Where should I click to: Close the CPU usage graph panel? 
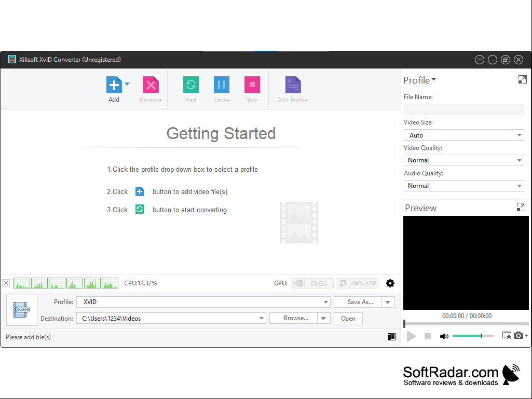[x=6, y=283]
